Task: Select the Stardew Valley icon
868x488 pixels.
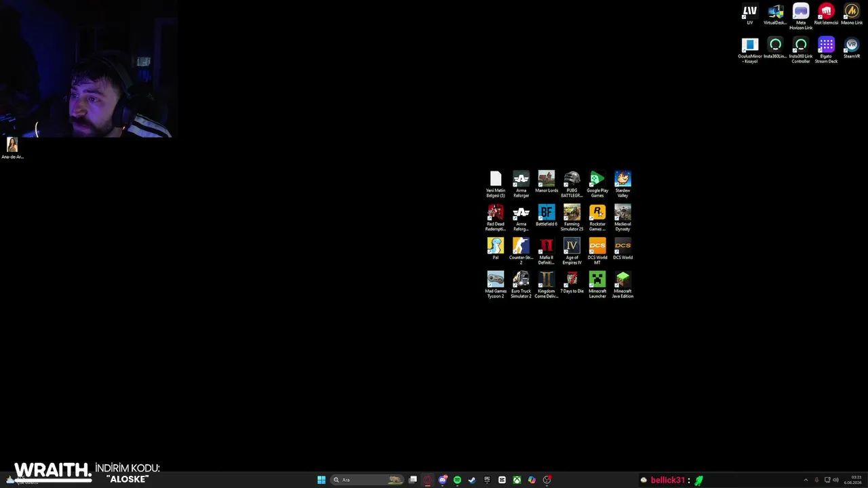Action: (x=623, y=184)
